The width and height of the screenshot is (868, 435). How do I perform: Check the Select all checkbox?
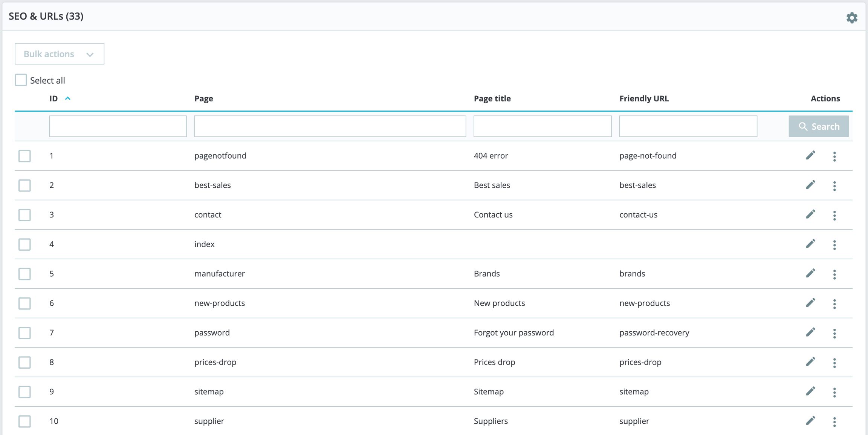click(x=21, y=80)
